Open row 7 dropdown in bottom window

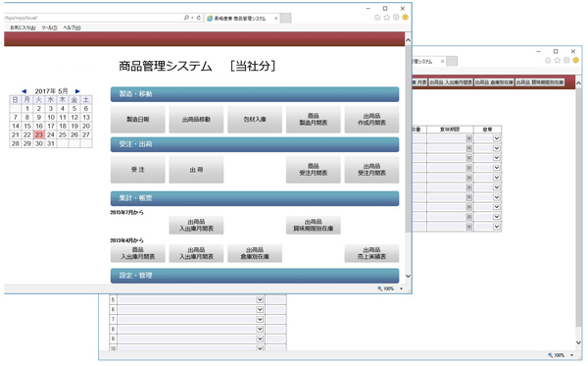[260, 319]
